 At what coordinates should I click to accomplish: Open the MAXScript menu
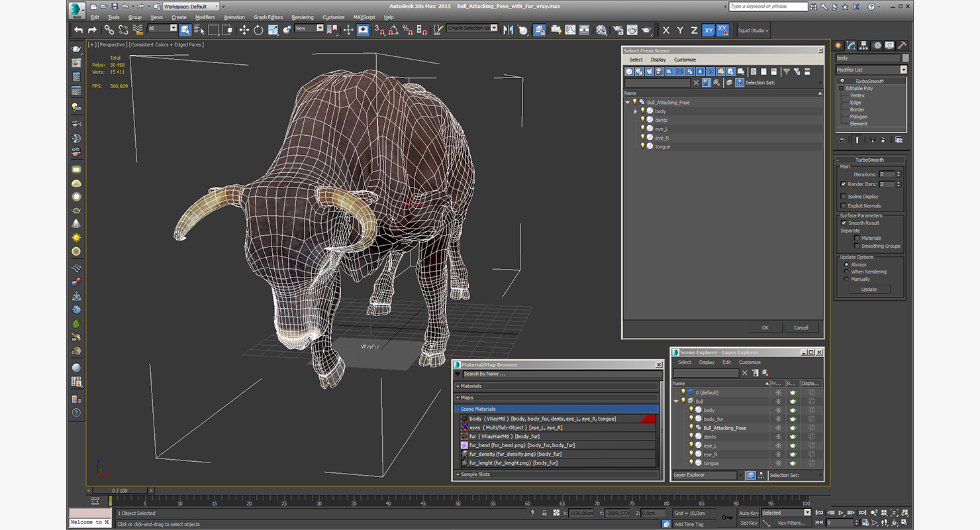click(364, 17)
